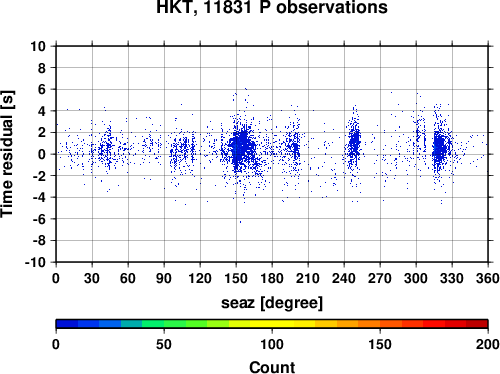Select the dark blue start of colorbar
500x374 pixels.
click(x=67, y=324)
